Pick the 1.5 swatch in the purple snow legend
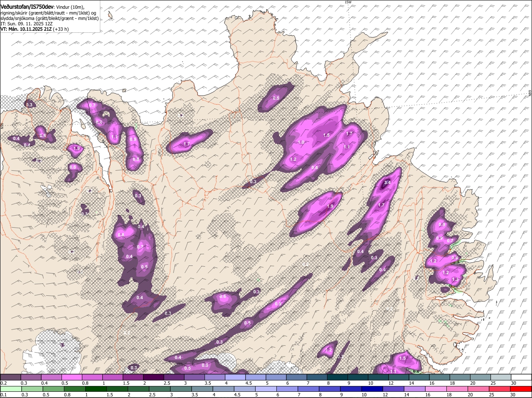This screenshot has height=398, width=532. pos(133,377)
